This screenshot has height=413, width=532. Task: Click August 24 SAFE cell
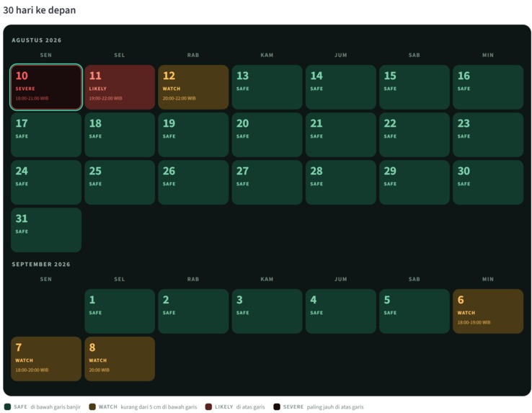(x=46, y=182)
